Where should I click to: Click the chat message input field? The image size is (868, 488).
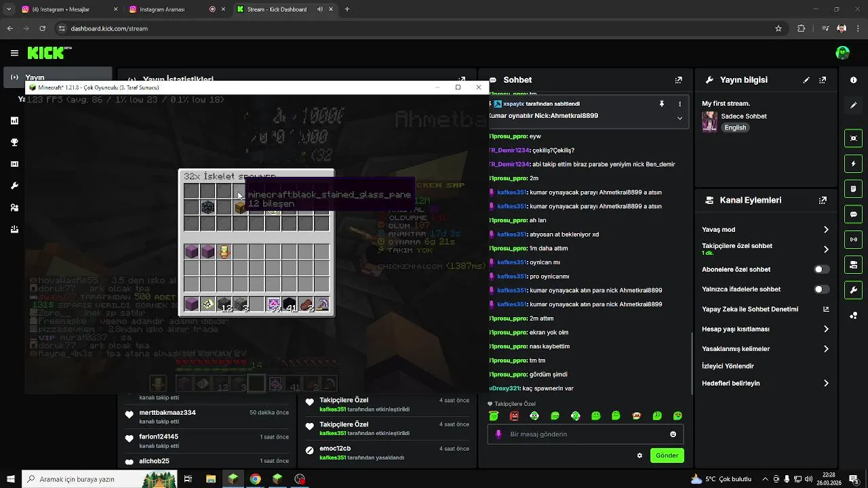(x=585, y=434)
